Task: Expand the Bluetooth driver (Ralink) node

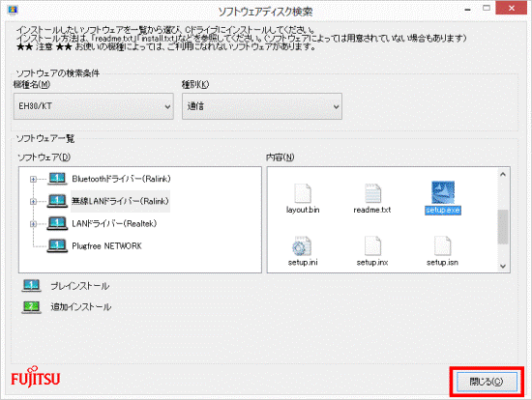Action: click(33, 179)
